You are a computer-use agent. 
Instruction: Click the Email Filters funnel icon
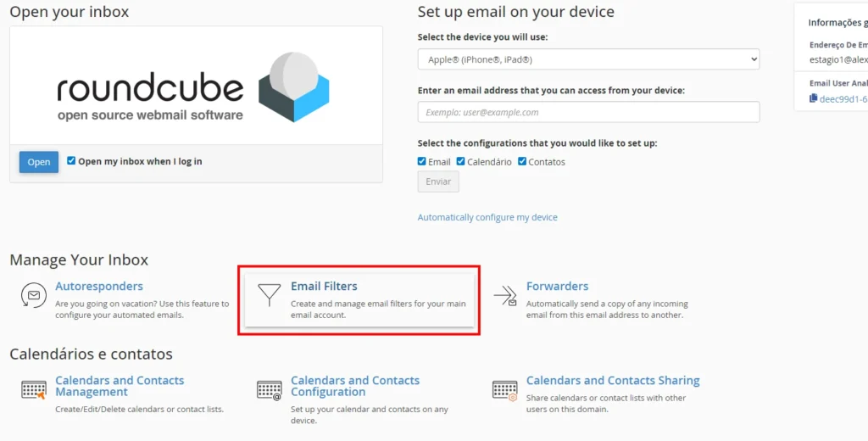[269, 295]
